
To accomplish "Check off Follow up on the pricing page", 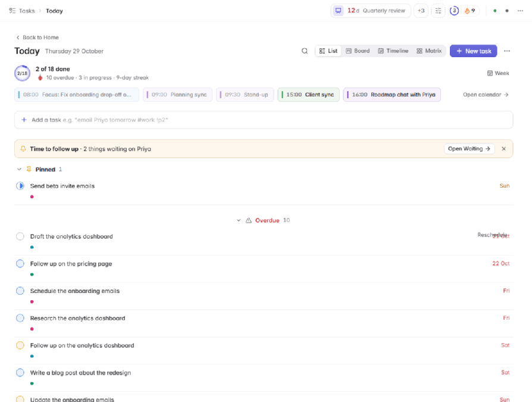I will [20, 263].
